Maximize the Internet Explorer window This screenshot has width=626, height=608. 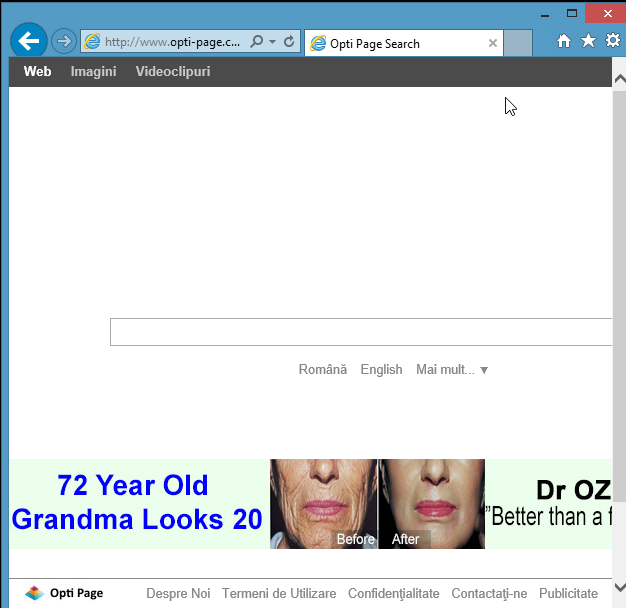pyautogui.click(x=572, y=14)
